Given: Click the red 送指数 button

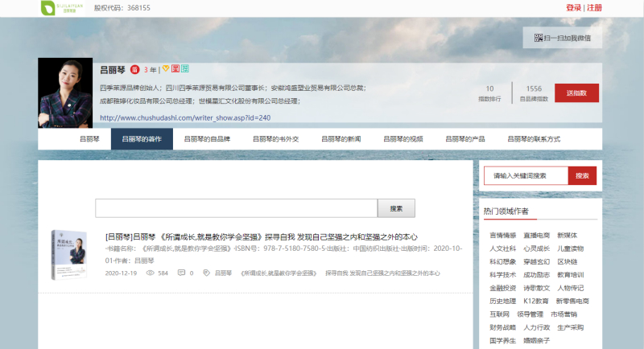Looking at the screenshot, I should (x=576, y=93).
